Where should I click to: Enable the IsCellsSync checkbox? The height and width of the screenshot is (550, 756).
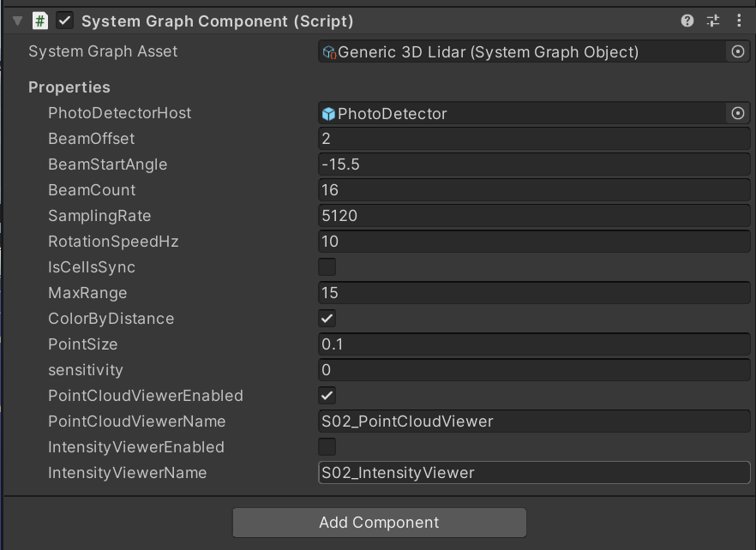tap(327, 267)
